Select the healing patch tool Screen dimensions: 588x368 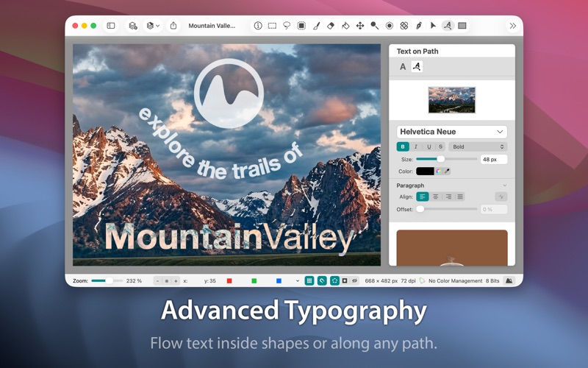(404, 26)
